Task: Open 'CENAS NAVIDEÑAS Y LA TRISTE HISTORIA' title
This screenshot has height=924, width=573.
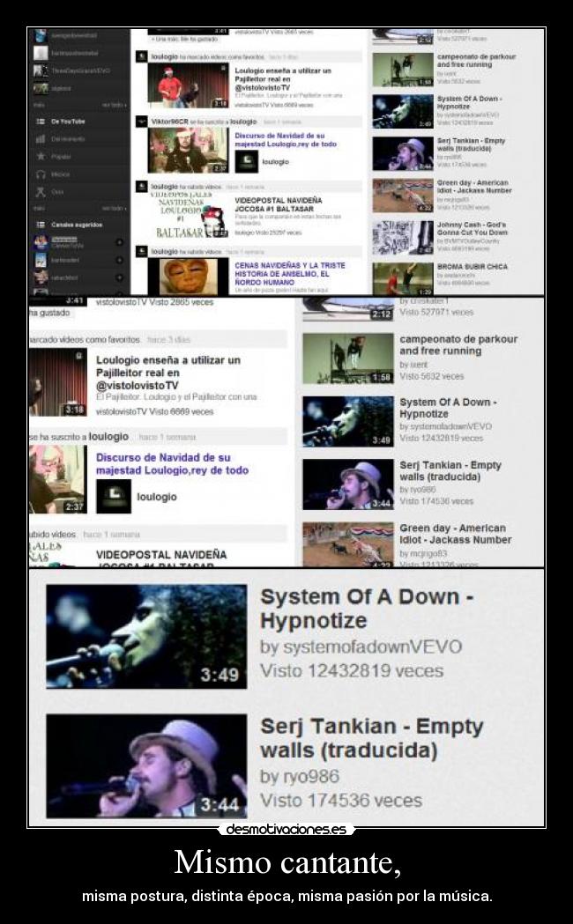Action: click(x=290, y=274)
